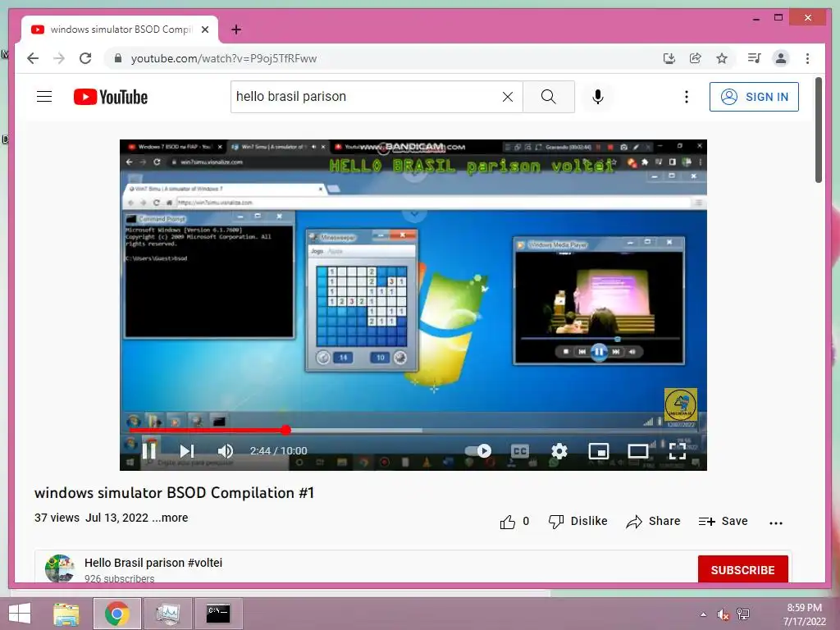This screenshot has height=630, width=840.
Task: Click the video title text
Action: pyautogui.click(x=174, y=493)
